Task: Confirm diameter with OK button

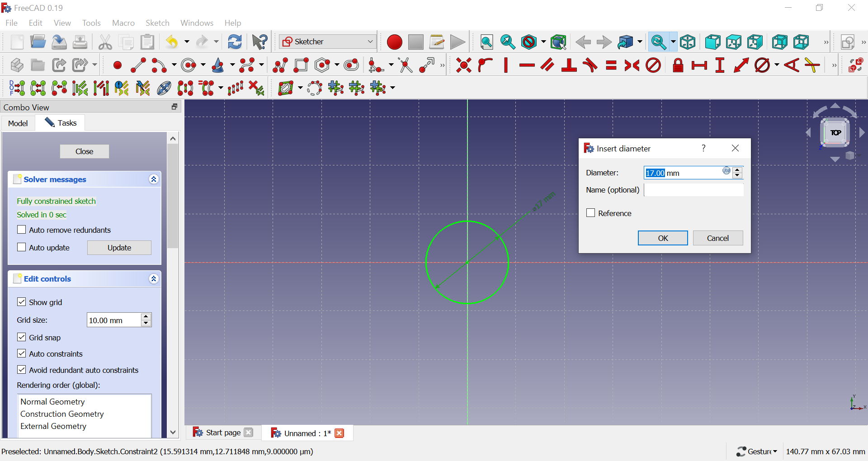Action: point(662,238)
